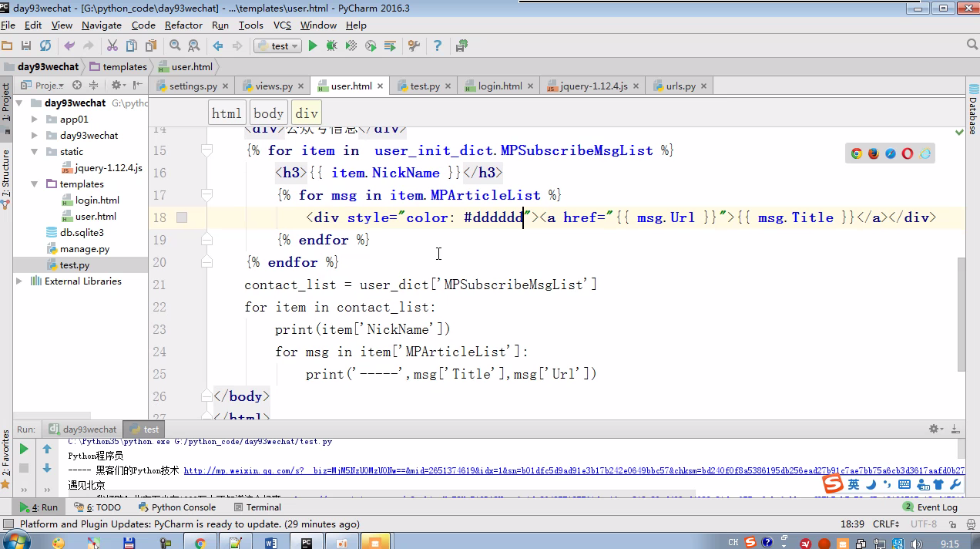Open Settings via wrench toolbar icon

pyautogui.click(x=414, y=46)
